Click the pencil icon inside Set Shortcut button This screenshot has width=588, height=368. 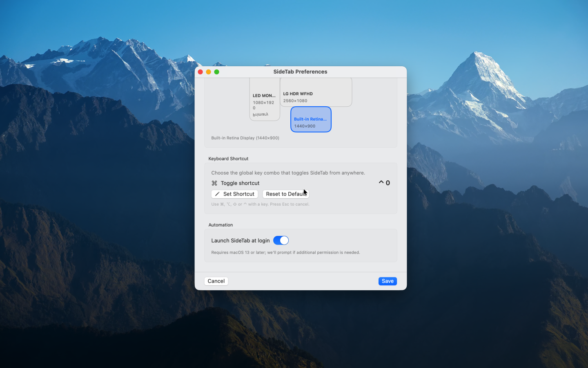click(218, 194)
